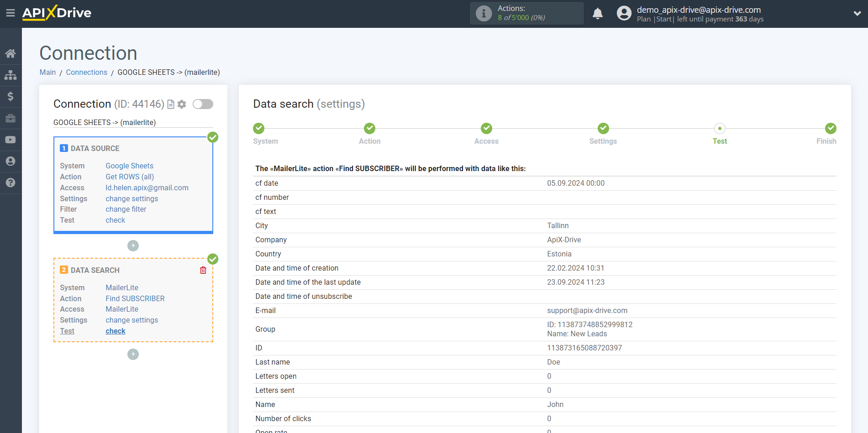The width and height of the screenshot is (868, 433).
Task: Toggle the connection enable switch
Action: point(203,104)
